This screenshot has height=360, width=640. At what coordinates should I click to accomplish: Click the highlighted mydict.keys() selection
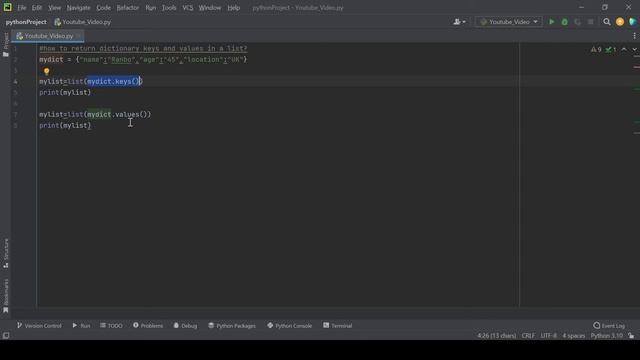[x=114, y=82]
